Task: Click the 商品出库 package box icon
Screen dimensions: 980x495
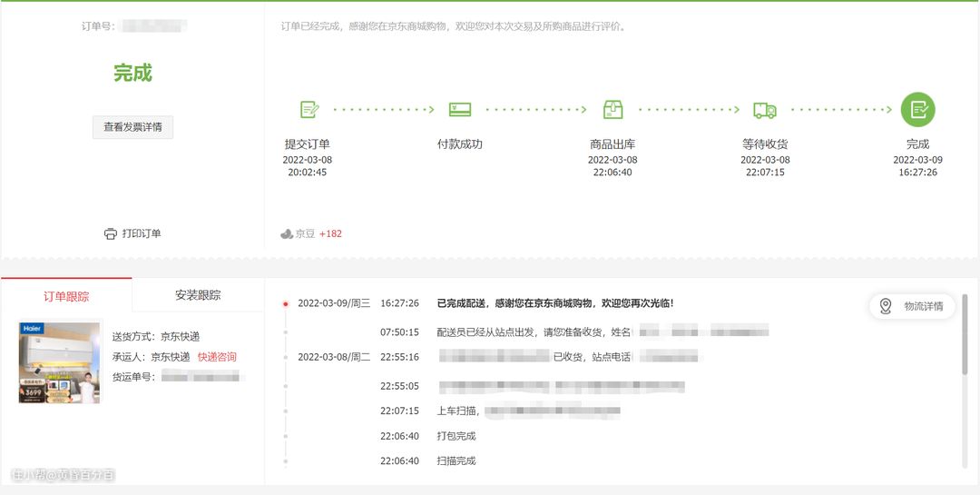Action: (x=613, y=110)
